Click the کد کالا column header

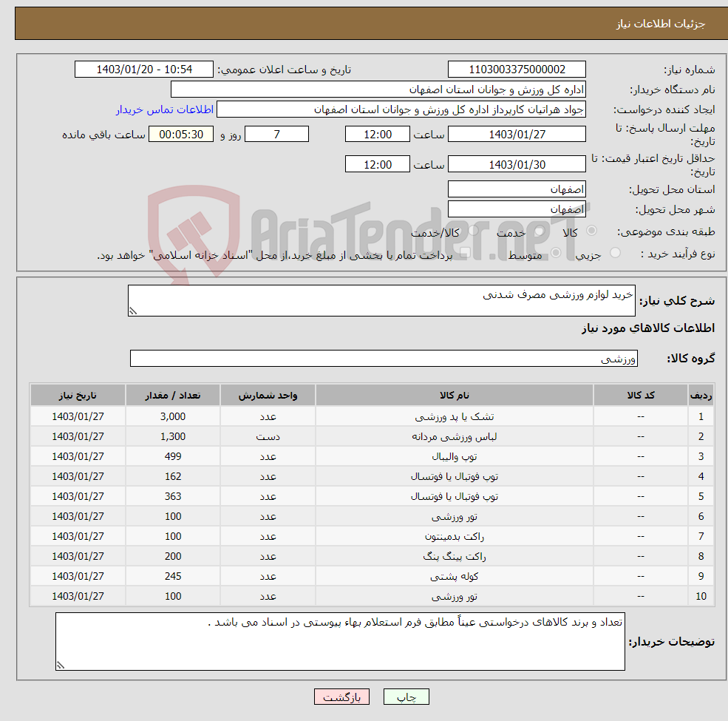pos(641,395)
